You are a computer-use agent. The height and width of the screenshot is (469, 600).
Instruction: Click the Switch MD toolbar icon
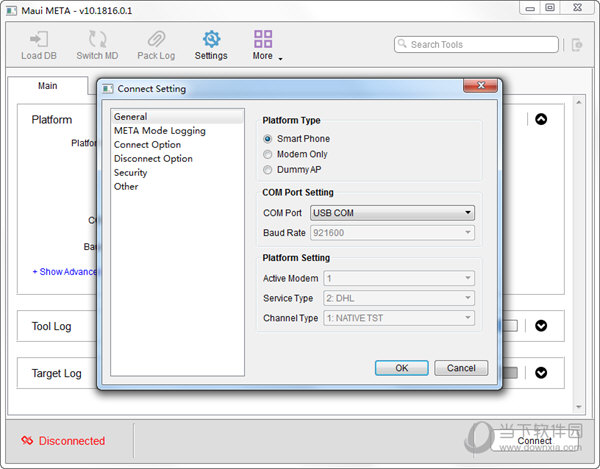97,39
